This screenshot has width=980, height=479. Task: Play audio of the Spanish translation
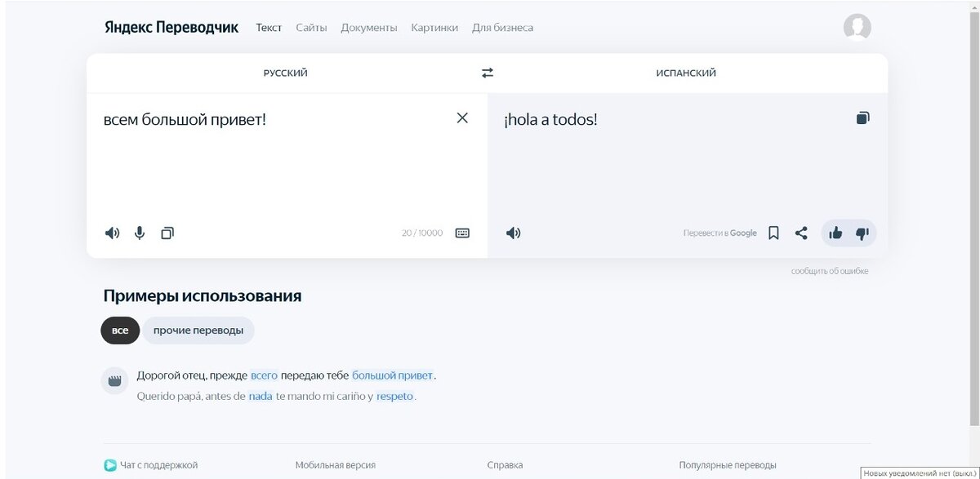(513, 233)
